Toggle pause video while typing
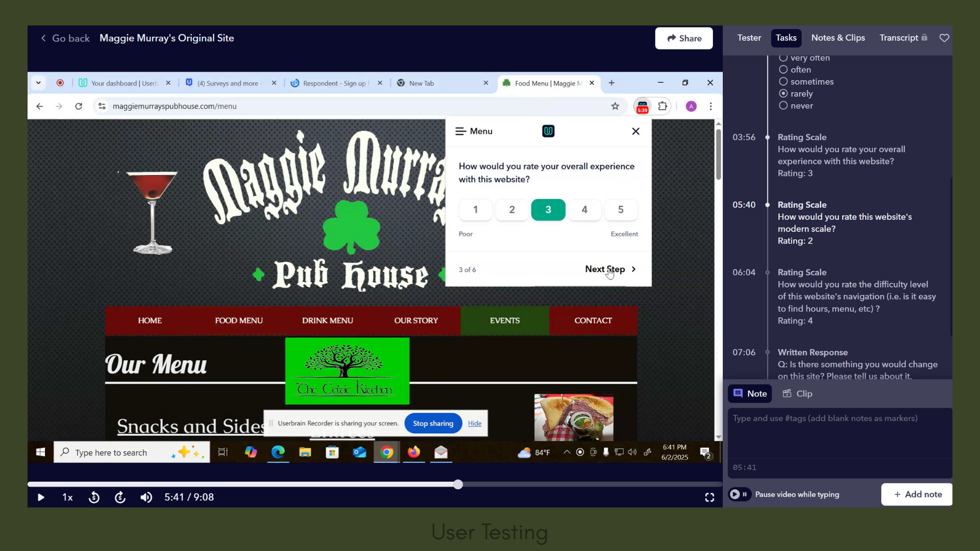 (x=739, y=494)
